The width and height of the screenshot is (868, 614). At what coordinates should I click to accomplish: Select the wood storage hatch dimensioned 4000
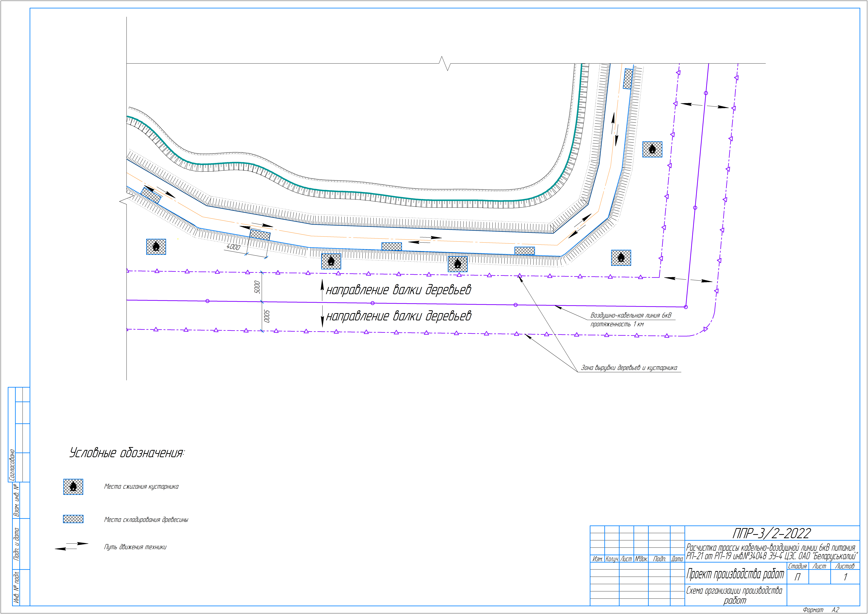(260, 235)
